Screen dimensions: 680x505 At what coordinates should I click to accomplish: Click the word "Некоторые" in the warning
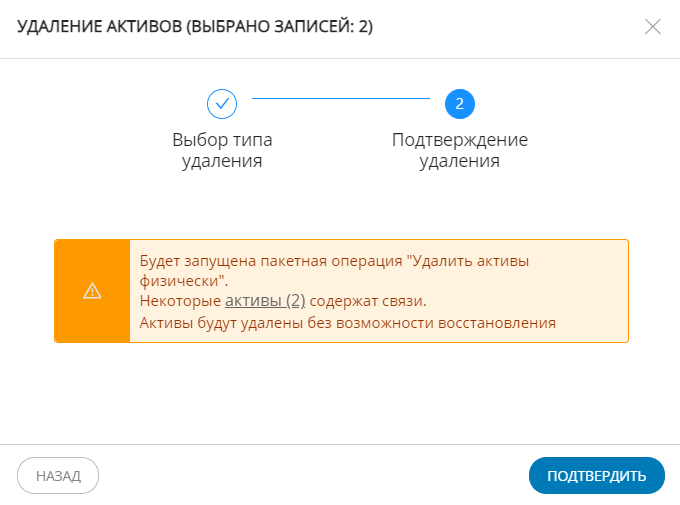(180, 300)
